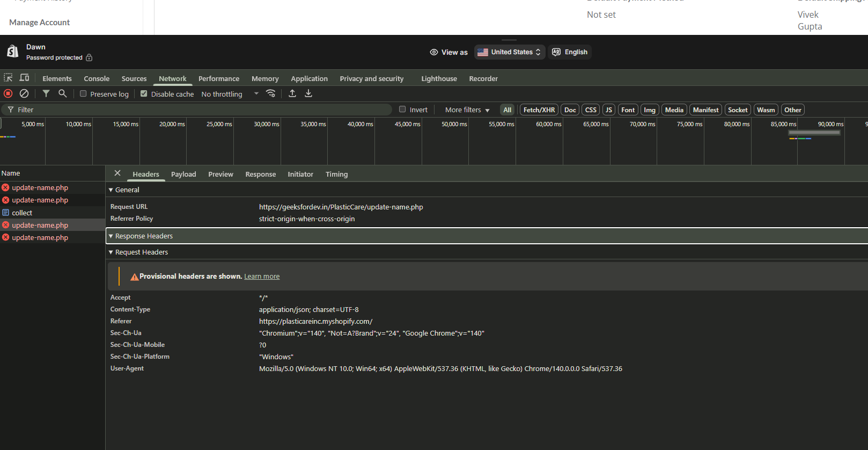Switch to the Console tab
This screenshot has width=868, height=450.
(97, 78)
